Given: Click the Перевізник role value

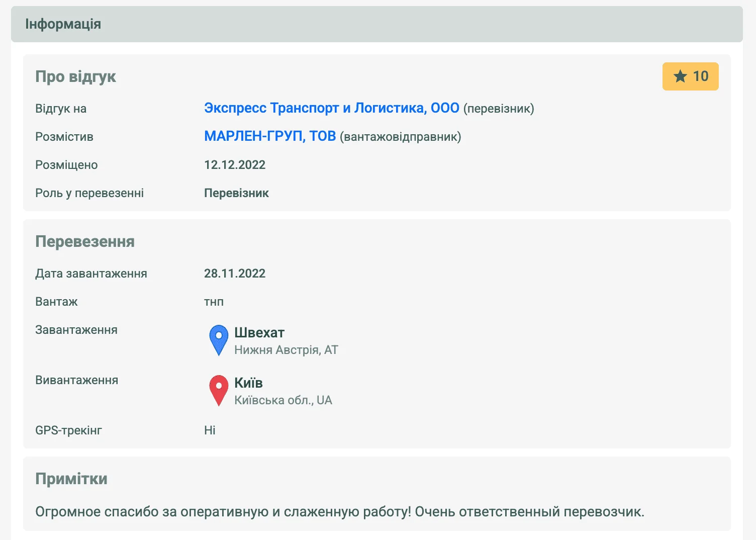Looking at the screenshot, I should (236, 193).
